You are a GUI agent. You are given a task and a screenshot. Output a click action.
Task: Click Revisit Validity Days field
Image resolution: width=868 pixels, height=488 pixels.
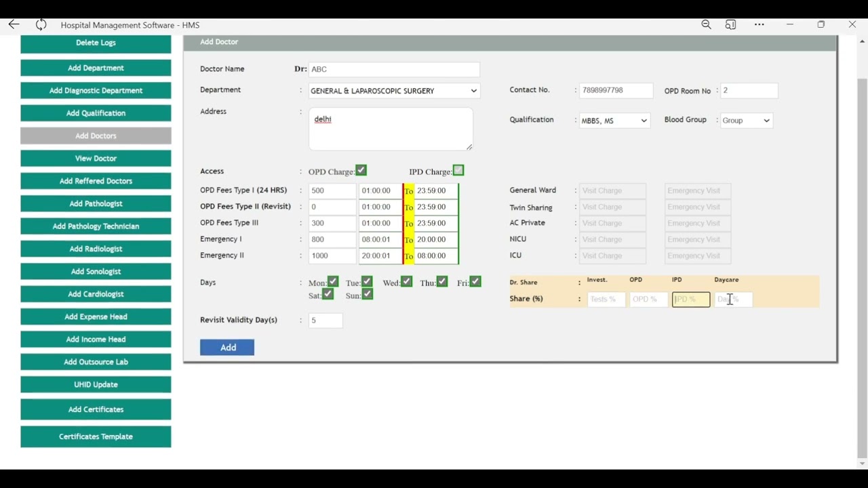(x=325, y=321)
